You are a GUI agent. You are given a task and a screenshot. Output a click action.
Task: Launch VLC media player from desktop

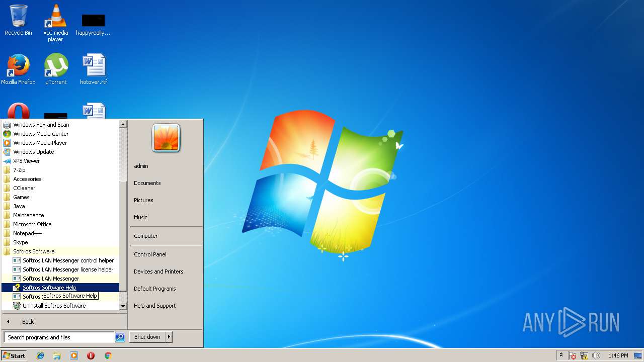click(56, 23)
